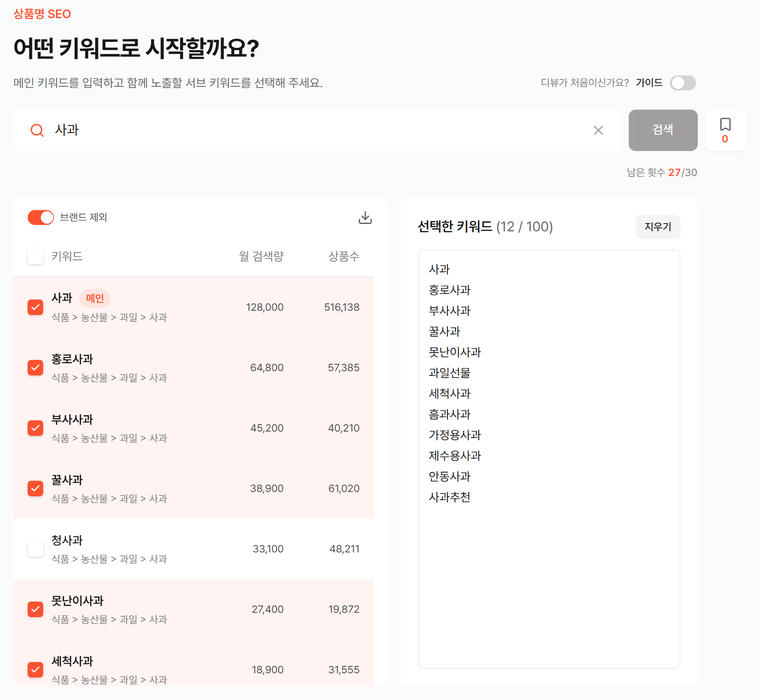Select 가정용사과 in the selected keywords list

(x=455, y=435)
